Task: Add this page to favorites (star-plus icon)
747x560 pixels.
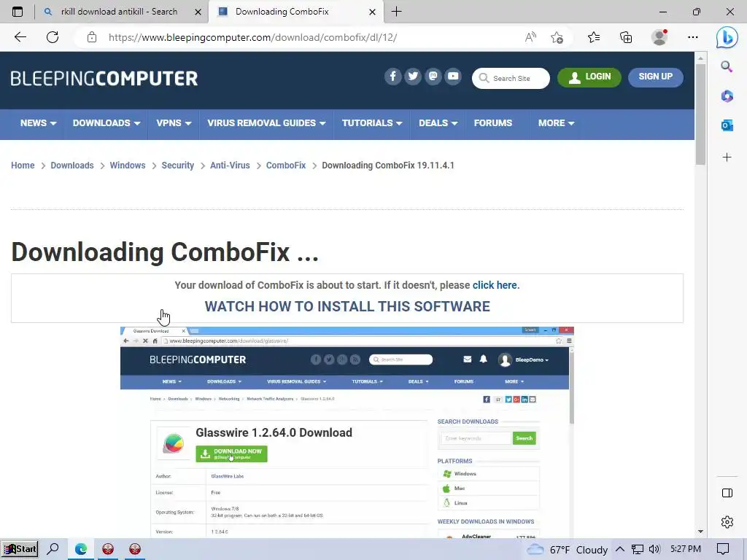Action: 557,37
